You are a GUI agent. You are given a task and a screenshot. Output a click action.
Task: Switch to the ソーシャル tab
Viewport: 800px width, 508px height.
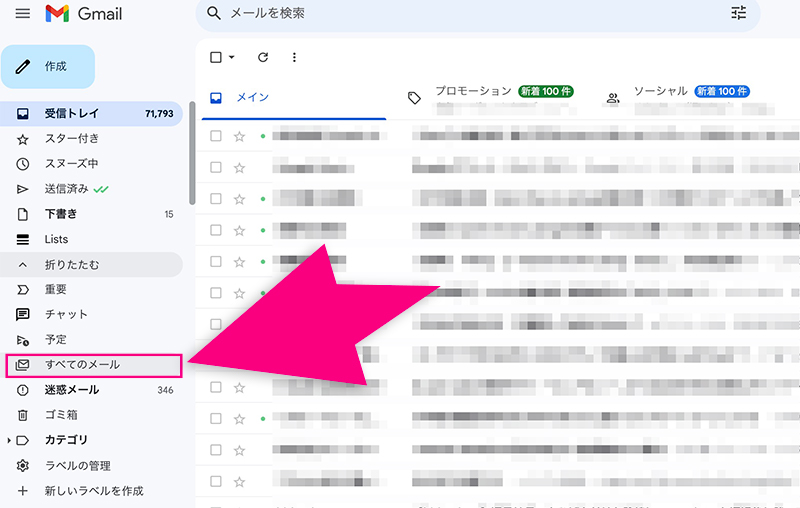point(660,92)
